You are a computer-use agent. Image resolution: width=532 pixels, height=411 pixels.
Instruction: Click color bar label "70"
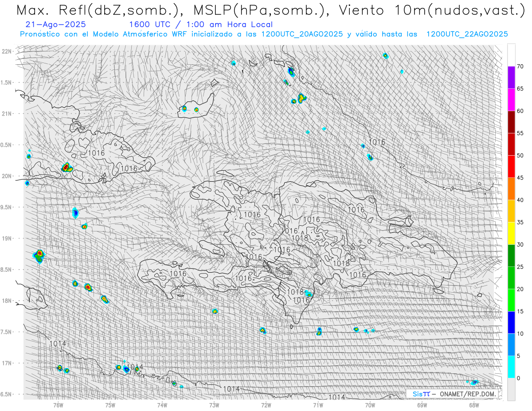520,67
